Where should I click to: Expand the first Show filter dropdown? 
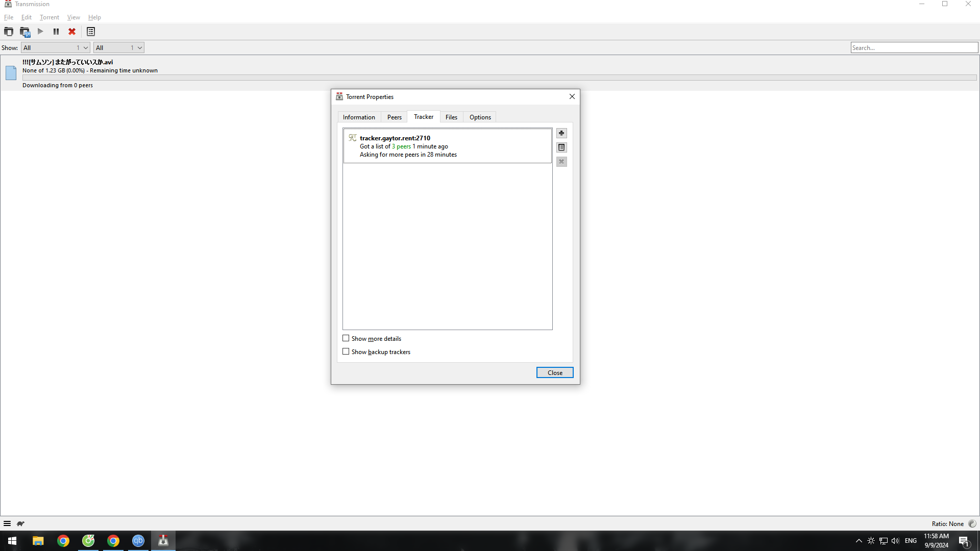click(55, 47)
